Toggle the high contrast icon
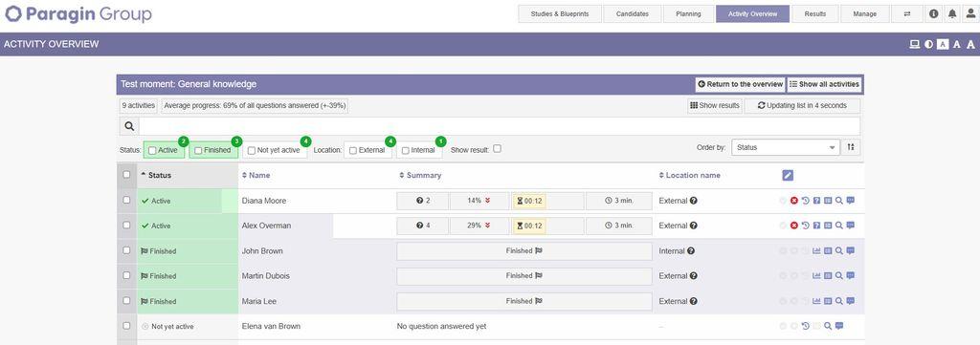The image size is (980, 345). (928, 44)
